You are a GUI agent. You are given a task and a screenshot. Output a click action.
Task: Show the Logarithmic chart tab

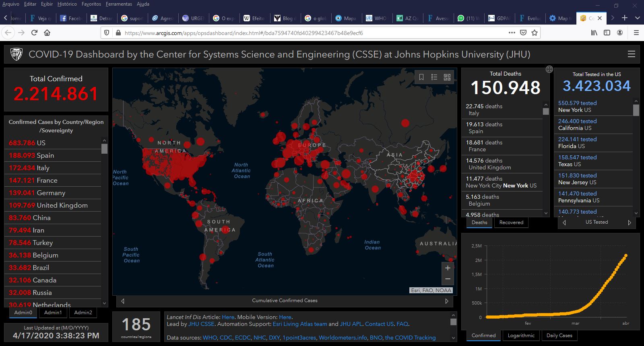(x=521, y=336)
